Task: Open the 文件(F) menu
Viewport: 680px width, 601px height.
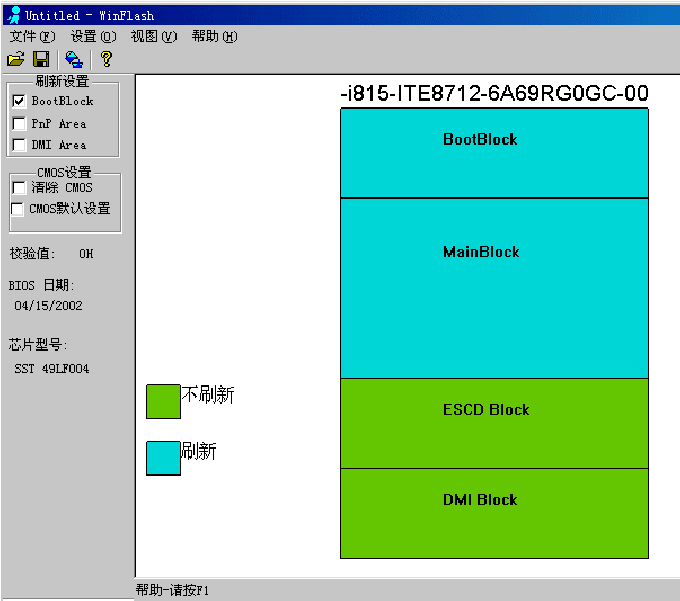Action: click(x=33, y=36)
